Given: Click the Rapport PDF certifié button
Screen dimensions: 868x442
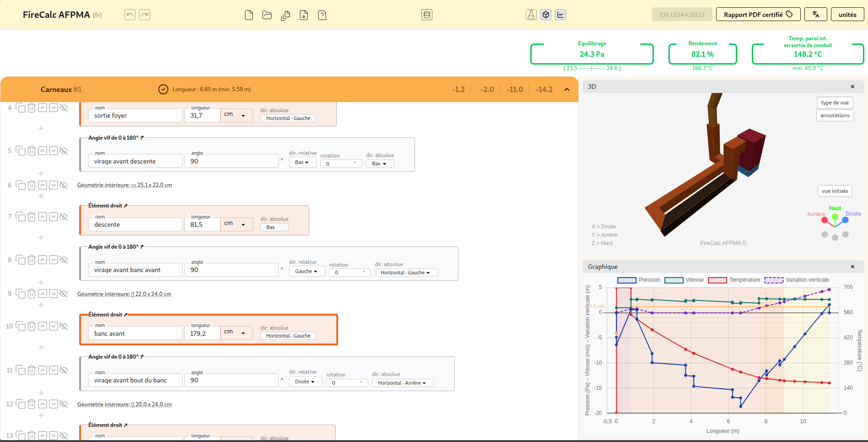Looking at the screenshot, I should [x=758, y=15].
